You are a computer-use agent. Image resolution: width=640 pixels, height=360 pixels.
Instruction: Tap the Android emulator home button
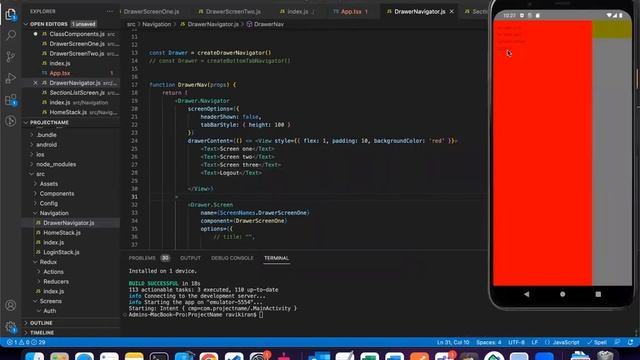(562, 294)
